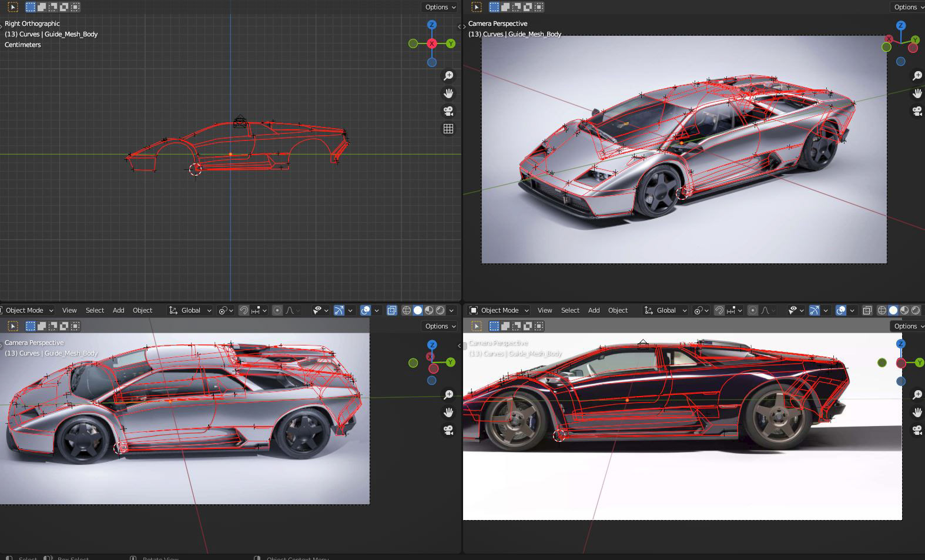
Task: Open View menu in bottom-left viewport header
Action: coord(69,310)
